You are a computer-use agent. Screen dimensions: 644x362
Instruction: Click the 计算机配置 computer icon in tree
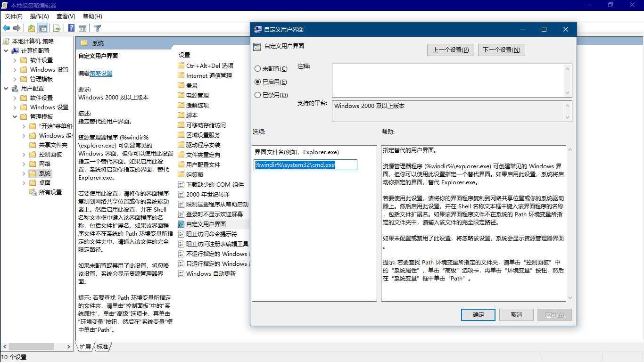coord(15,51)
